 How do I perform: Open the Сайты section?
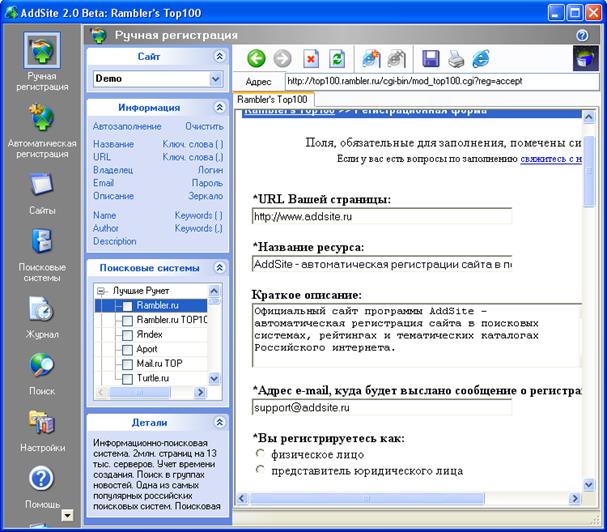(42, 194)
